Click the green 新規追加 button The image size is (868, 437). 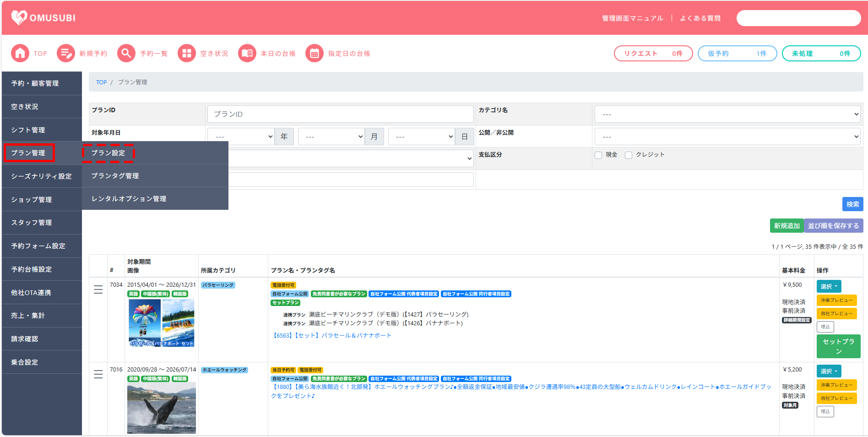(786, 226)
